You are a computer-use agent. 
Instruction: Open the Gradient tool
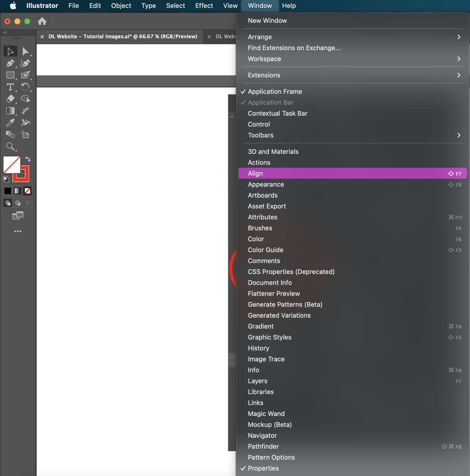point(10,111)
